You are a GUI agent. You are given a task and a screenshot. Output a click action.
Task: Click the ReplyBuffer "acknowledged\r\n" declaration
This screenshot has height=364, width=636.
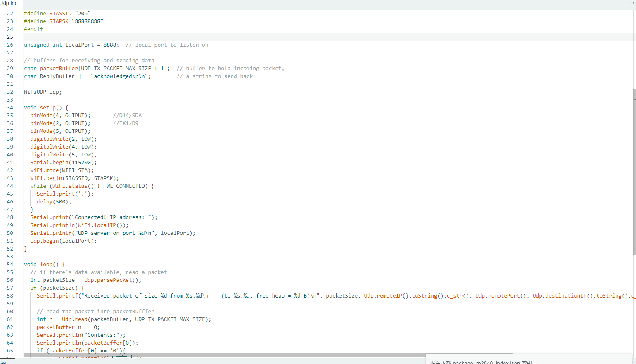pos(88,76)
